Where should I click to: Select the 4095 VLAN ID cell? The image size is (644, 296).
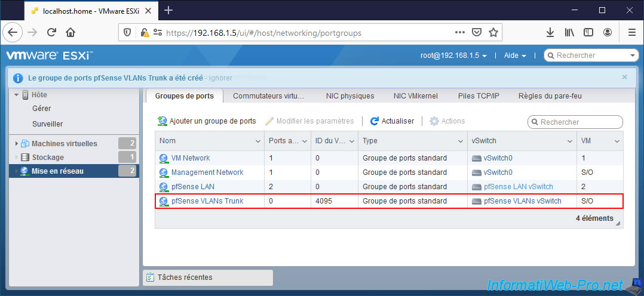(x=335, y=201)
